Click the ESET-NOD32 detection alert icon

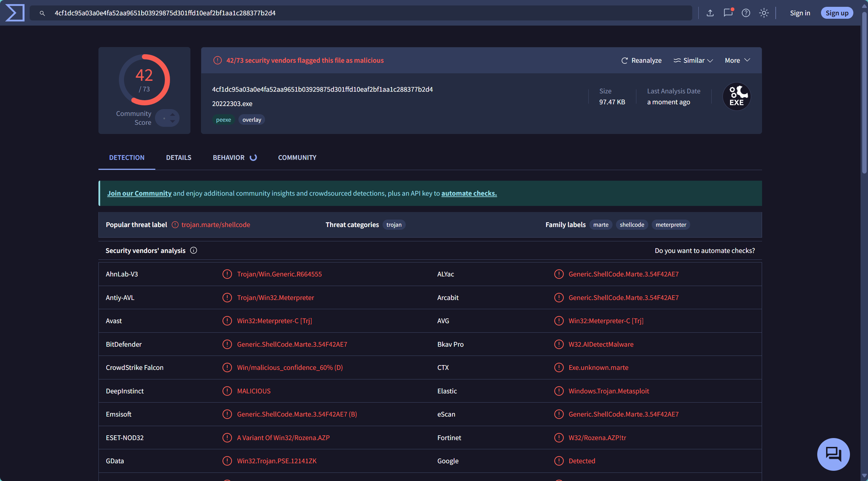(x=227, y=438)
